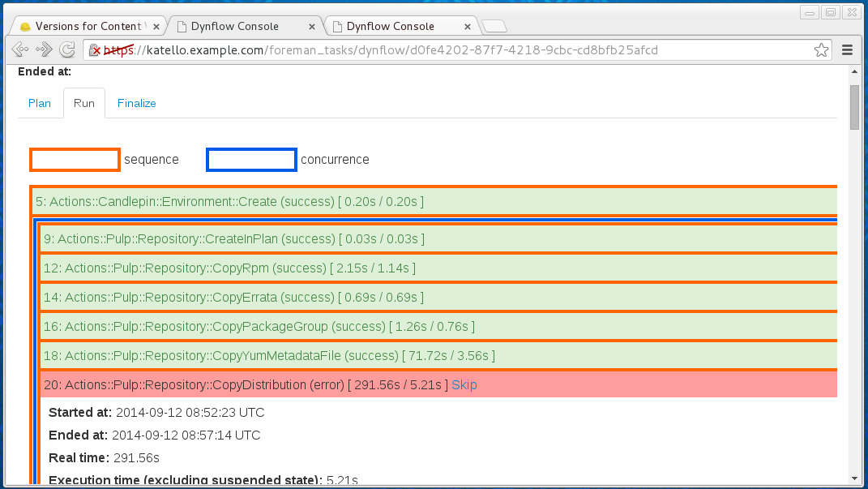868x489 pixels.
Task: Open the Chrome hamburger menu
Action: tap(848, 50)
